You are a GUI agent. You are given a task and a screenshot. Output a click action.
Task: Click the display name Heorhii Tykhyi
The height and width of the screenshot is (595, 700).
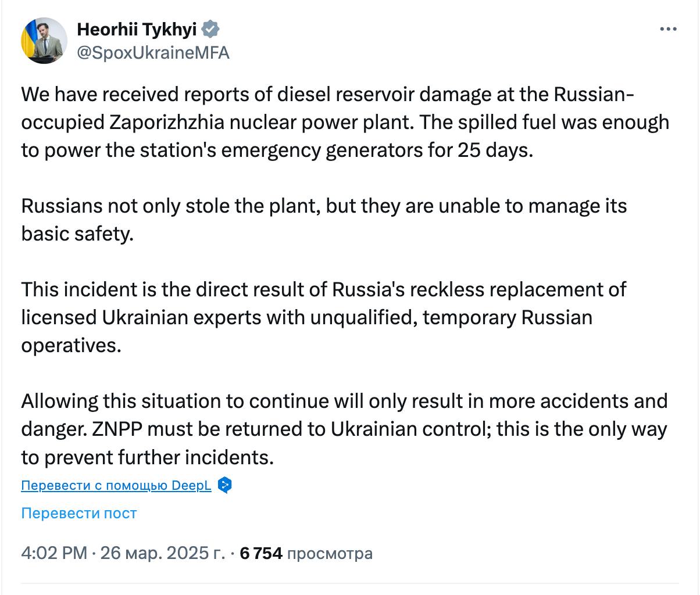tap(137, 28)
